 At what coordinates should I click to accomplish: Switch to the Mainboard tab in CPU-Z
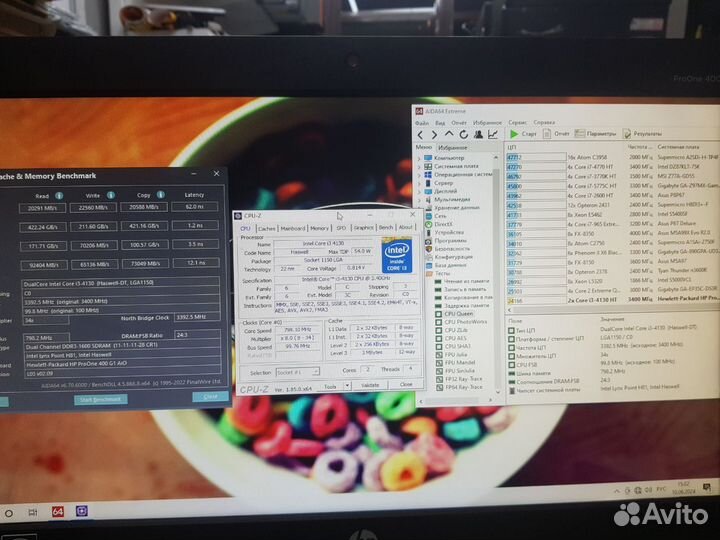(x=293, y=228)
